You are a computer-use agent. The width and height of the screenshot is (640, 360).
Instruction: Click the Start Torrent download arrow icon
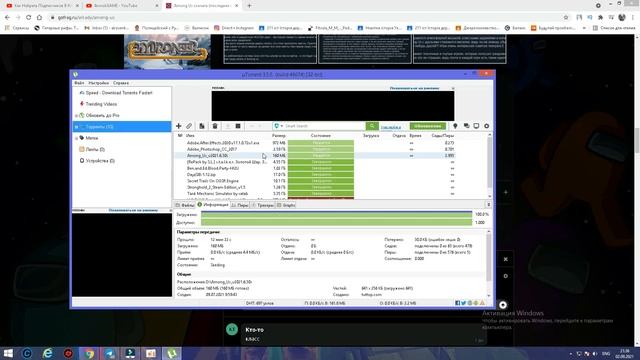pos(228,126)
